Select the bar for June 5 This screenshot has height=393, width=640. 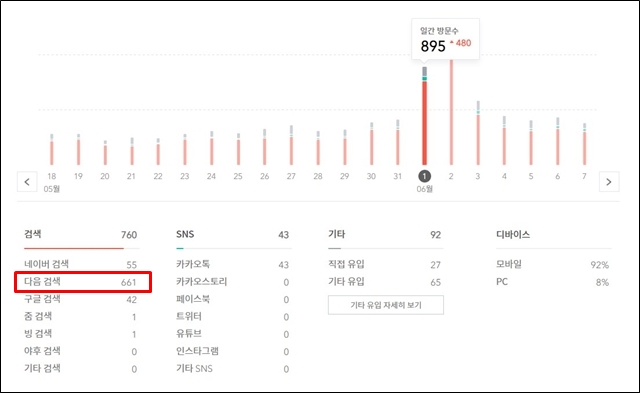(531, 142)
